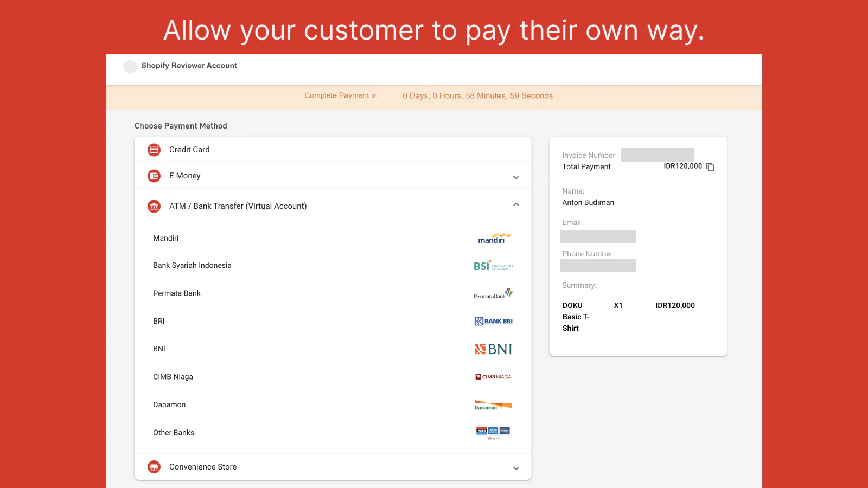Choose Other Banks option
This screenshot has width=868, height=488.
tap(174, 433)
